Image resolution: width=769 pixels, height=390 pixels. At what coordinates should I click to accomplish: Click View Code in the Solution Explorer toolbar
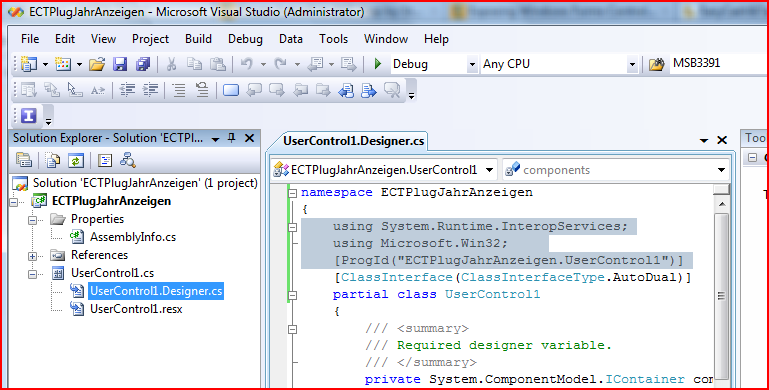click(104, 160)
